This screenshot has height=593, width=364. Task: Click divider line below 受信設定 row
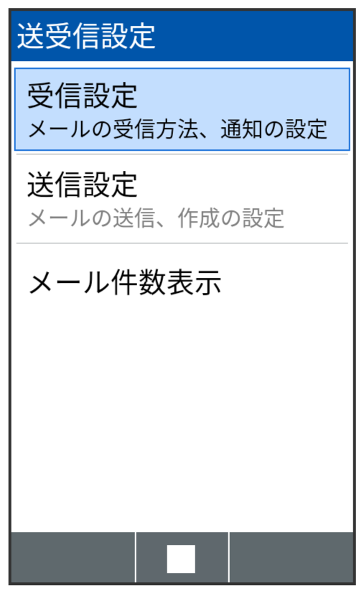point(182,154)
